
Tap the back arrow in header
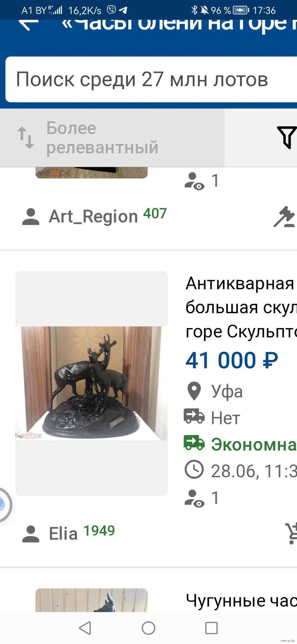(x=29, y=24)
